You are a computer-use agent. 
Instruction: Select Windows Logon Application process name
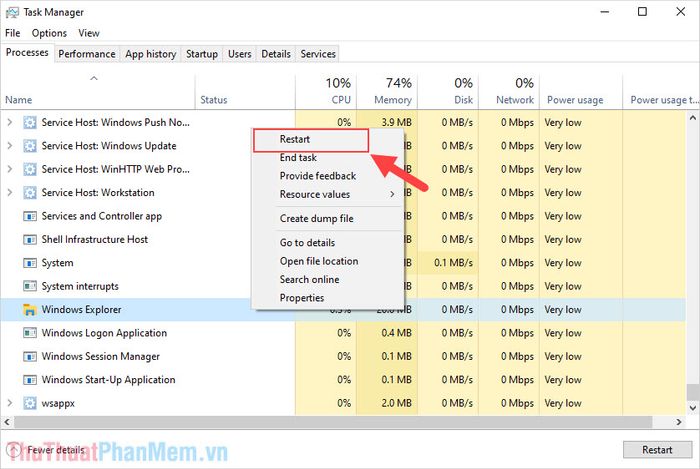(x=104, y=333)
